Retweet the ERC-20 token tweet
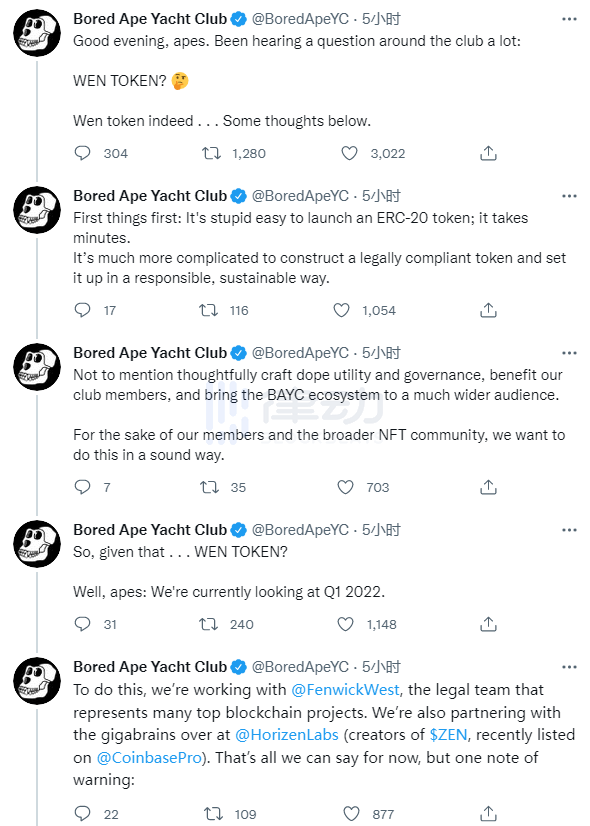The height and width of the screenshot is (826, 590). (x=209, y=310)
